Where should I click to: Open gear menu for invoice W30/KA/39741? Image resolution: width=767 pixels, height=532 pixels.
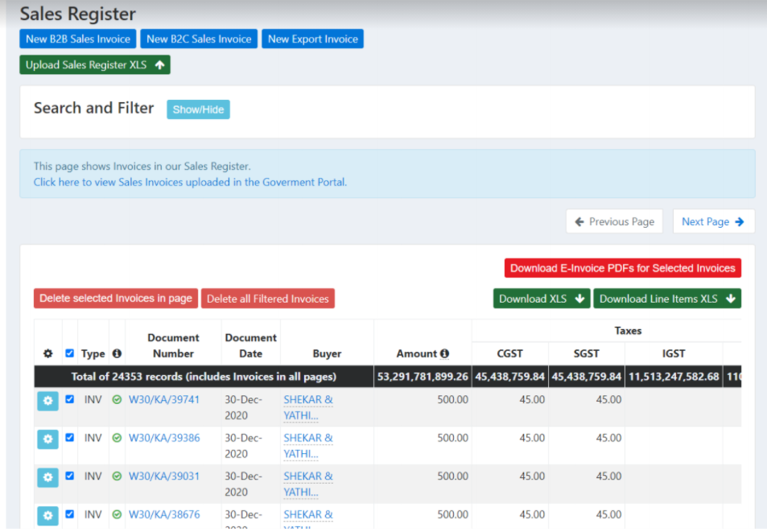point(48,401)
